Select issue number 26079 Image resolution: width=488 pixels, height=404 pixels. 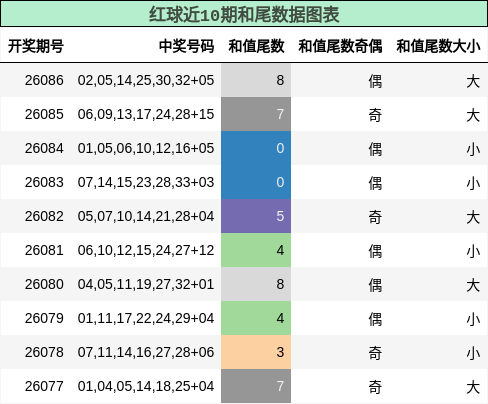44,318
